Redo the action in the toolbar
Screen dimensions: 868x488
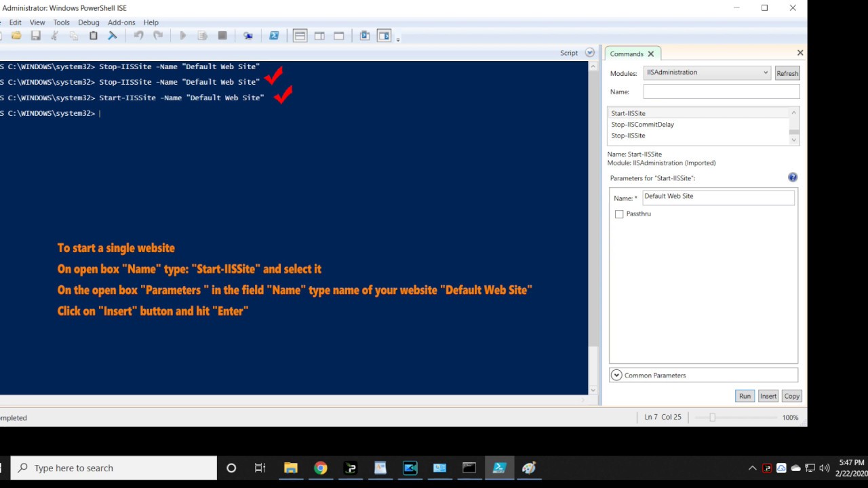[x=158, y=36]
